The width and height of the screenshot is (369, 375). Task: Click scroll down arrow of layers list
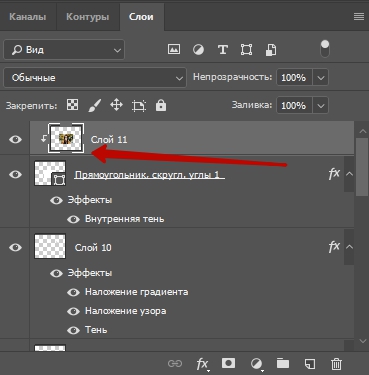tap(362, 341)
